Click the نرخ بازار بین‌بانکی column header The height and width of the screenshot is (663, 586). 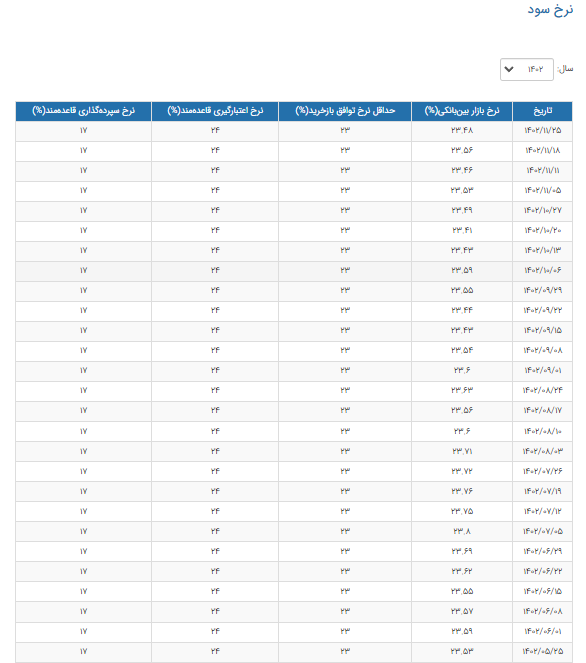(462, 111)
